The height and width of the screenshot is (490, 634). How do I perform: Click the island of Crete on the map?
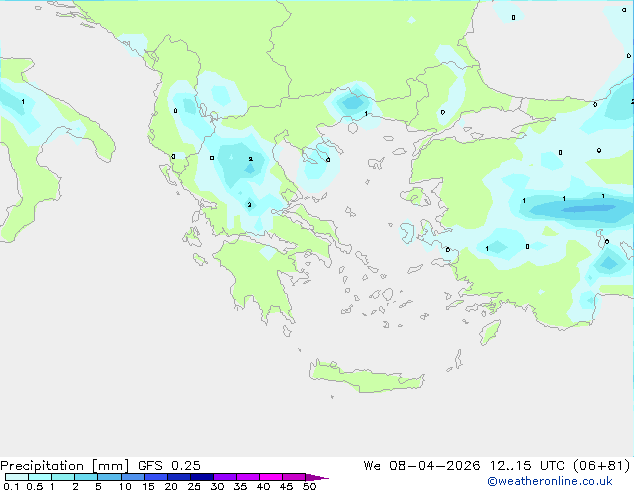click(x=366, y=376)
